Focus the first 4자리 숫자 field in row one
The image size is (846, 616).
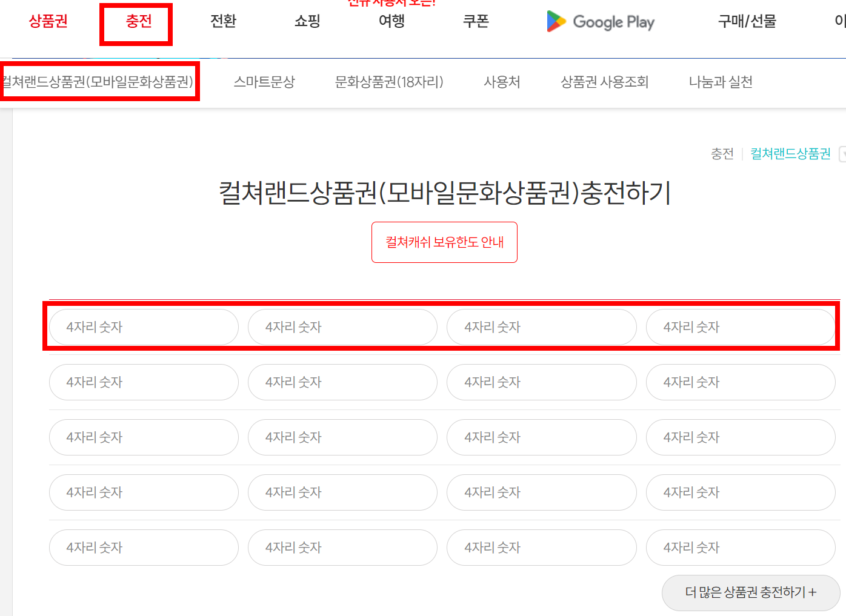(x=144, y=327)
